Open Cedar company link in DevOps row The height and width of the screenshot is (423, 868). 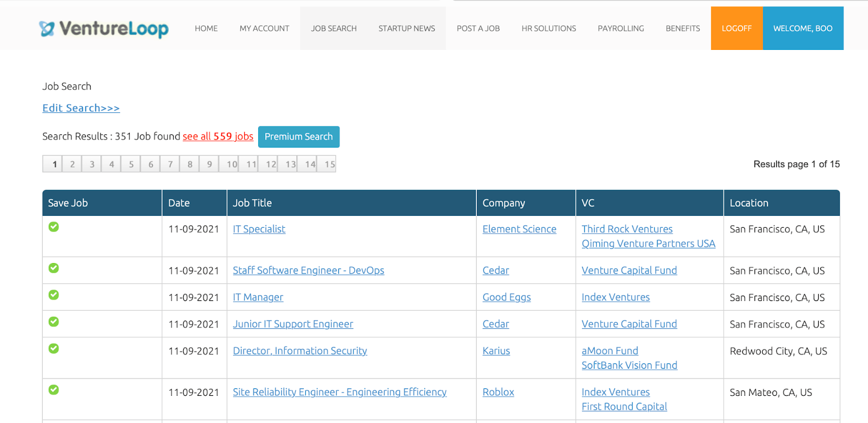click(496, 270)
